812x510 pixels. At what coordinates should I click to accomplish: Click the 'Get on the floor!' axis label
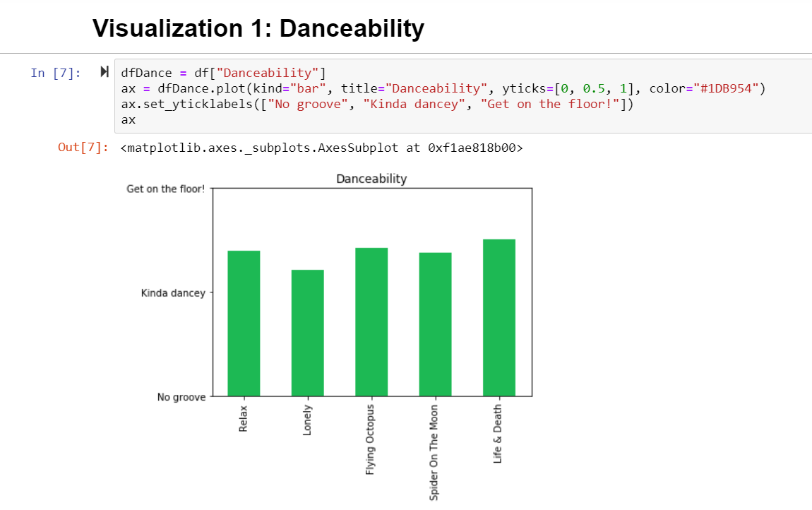coord(166,189)
